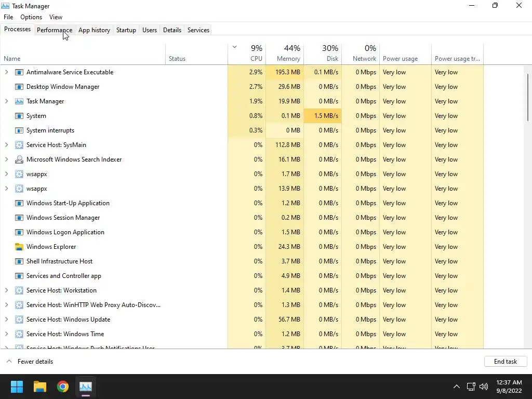Click the vertical scrollbar thumb in process list
Viewport: 532px width, 399px height.
pyautogui.click(x=528, y=97)
